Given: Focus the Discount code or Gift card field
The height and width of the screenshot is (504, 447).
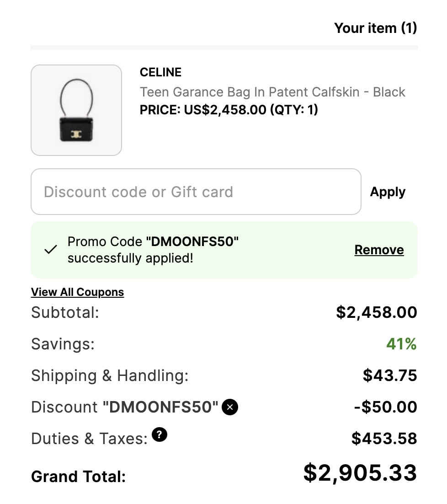Looking at the screenshot, I should [x=196, y=192].
